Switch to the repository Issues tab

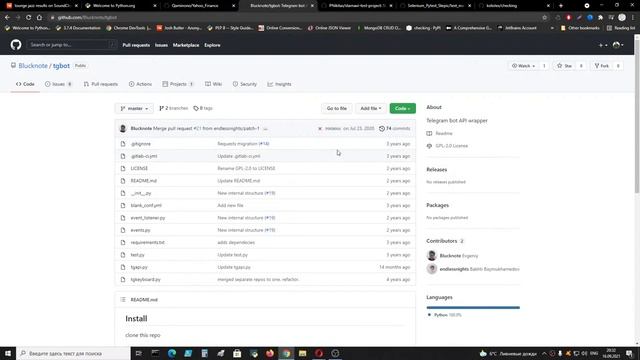[x=58, y=84]
